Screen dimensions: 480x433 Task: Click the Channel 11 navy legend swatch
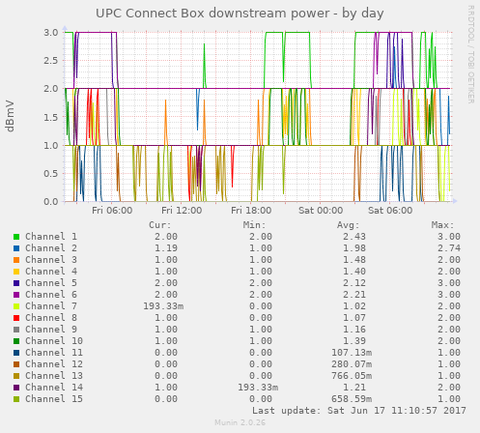[x=16, y=353]
